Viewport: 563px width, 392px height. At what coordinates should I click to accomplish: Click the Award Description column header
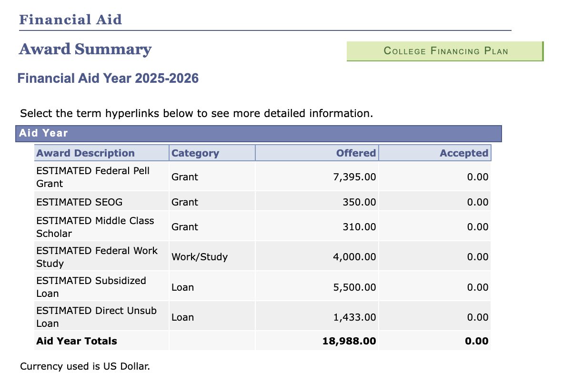[86, 153]
